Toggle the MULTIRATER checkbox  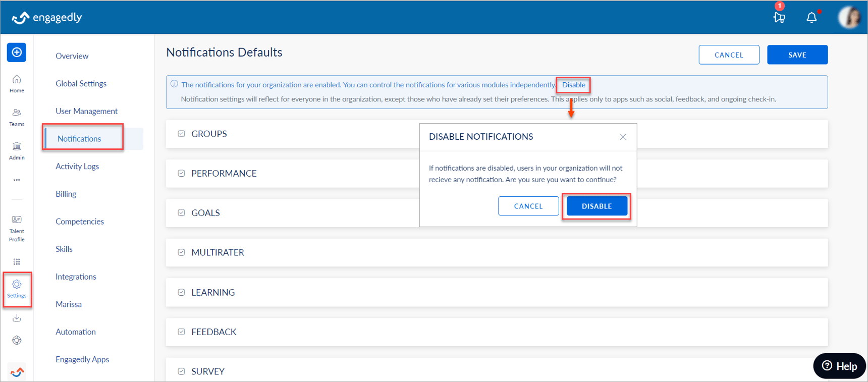181,252
